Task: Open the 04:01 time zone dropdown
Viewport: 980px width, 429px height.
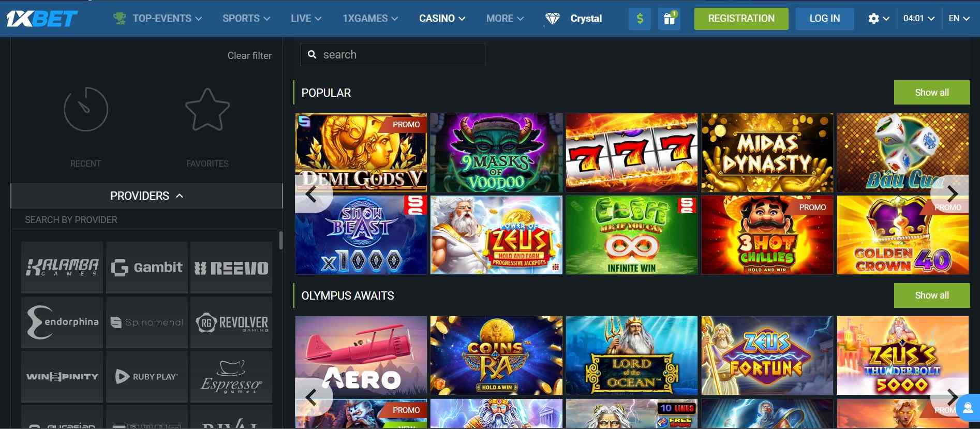Action: click(919, 19)
